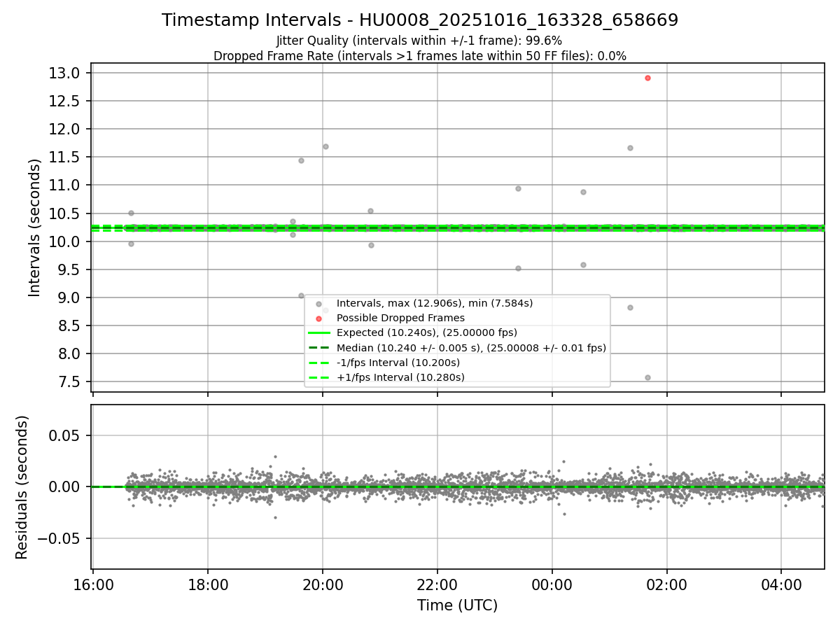Select the 02:00 x-axis tick label

[667, 584]
